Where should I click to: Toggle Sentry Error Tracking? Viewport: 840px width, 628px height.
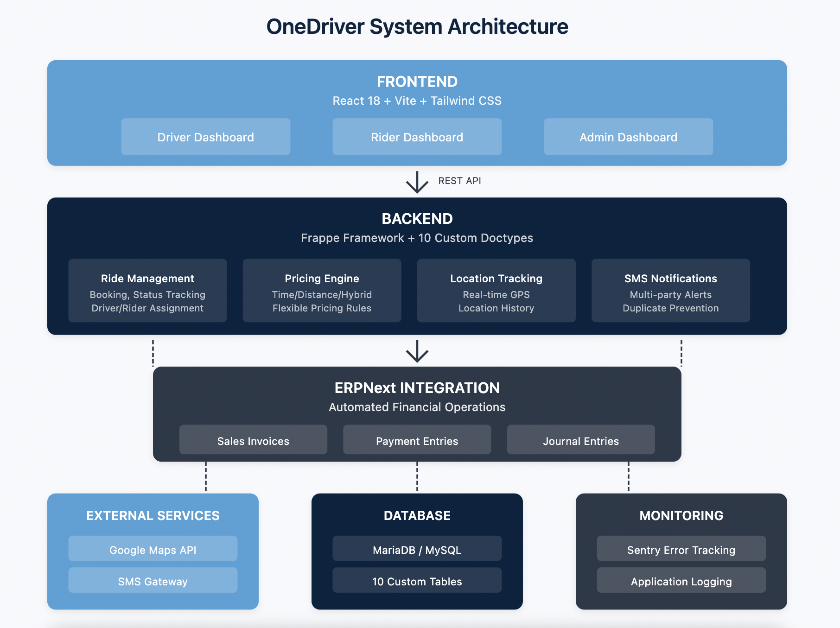coord(681,550)
